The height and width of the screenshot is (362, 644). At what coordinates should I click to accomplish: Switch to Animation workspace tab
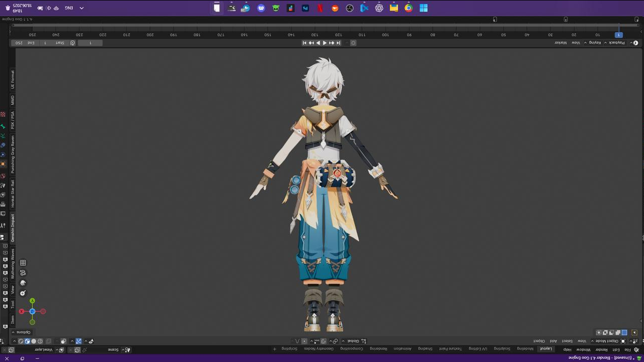[x=403, y=349]
